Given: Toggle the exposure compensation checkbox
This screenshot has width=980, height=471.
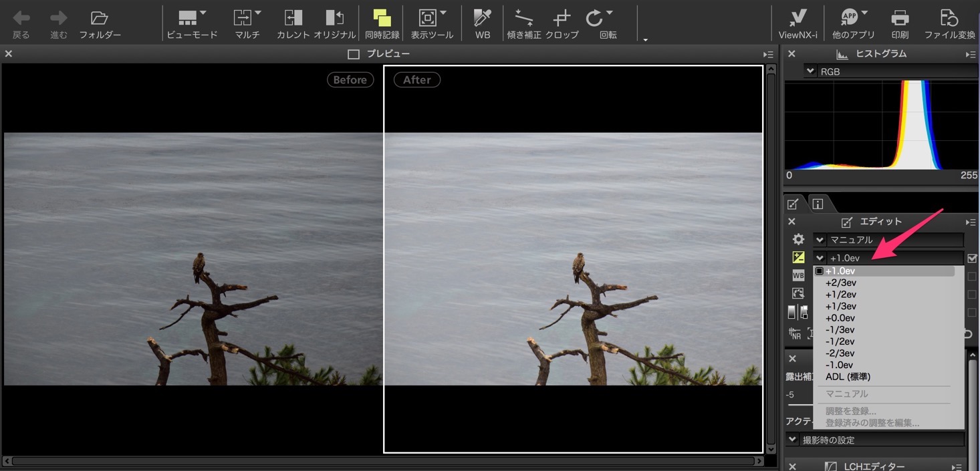Looking at the screenshot, I should (x=972, y=258).
